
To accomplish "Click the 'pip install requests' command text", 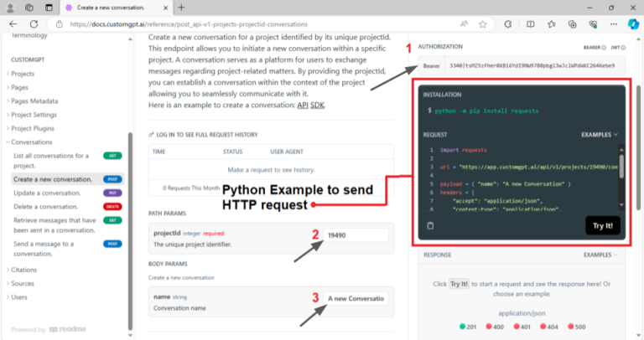I will (486, 111).
